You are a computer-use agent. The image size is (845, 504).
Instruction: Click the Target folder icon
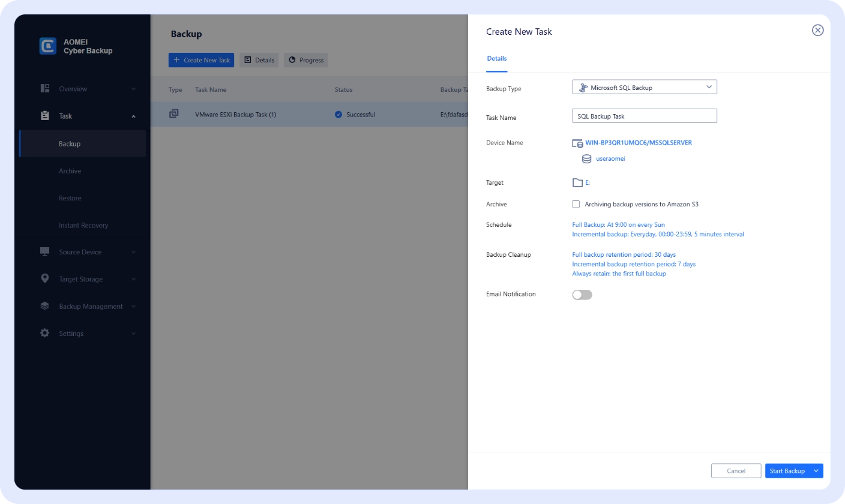pyautogui.click(x=577, y=182)
